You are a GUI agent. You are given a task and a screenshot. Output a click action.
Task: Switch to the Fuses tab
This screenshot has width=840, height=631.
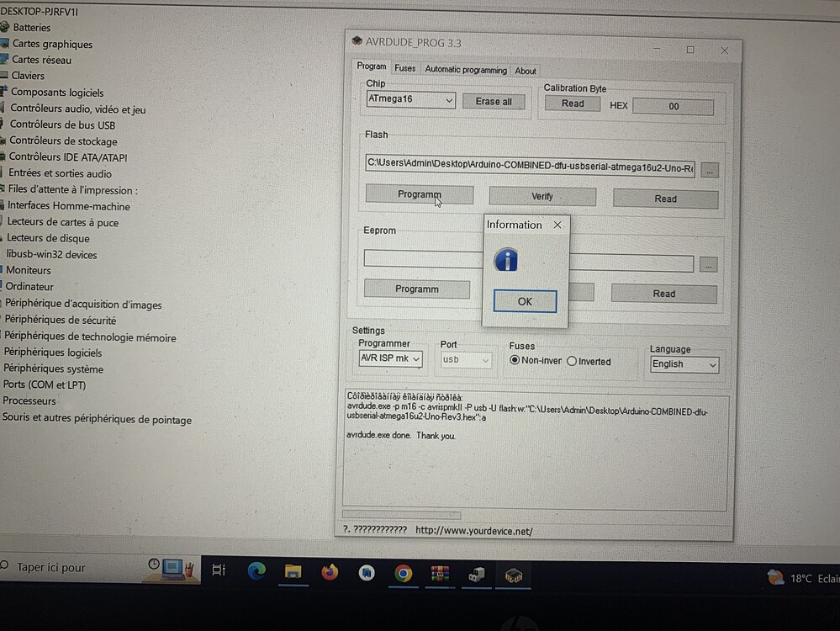point(405,69)
